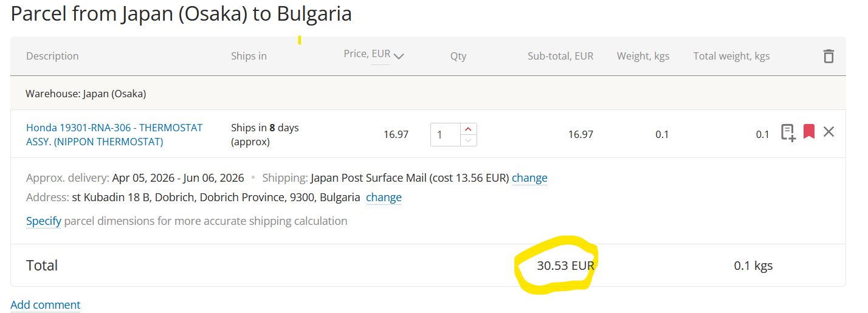Click the trash icon in table header
The height and width of the screenshot is (313, 868).
pos(828,57)
